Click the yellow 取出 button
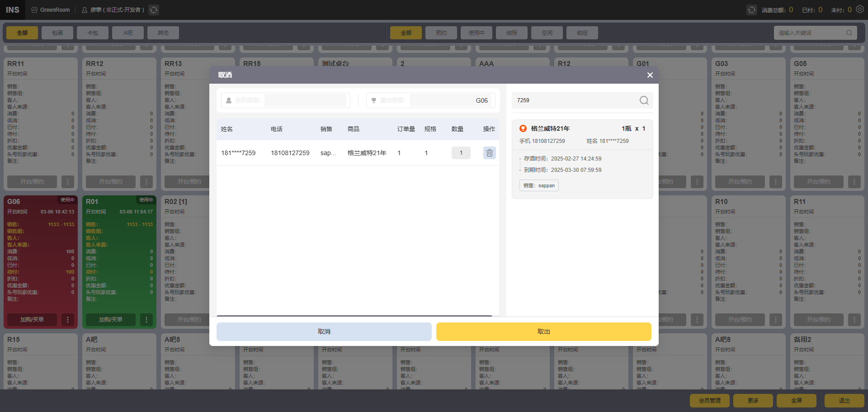This screenshot has width=868, height=412. tap(544, 331)
